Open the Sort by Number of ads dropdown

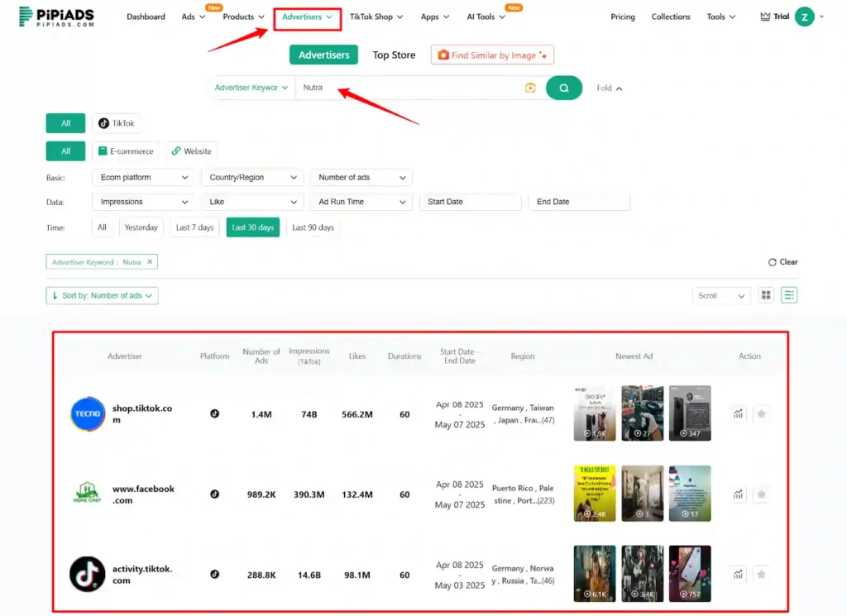click(102, 295)
